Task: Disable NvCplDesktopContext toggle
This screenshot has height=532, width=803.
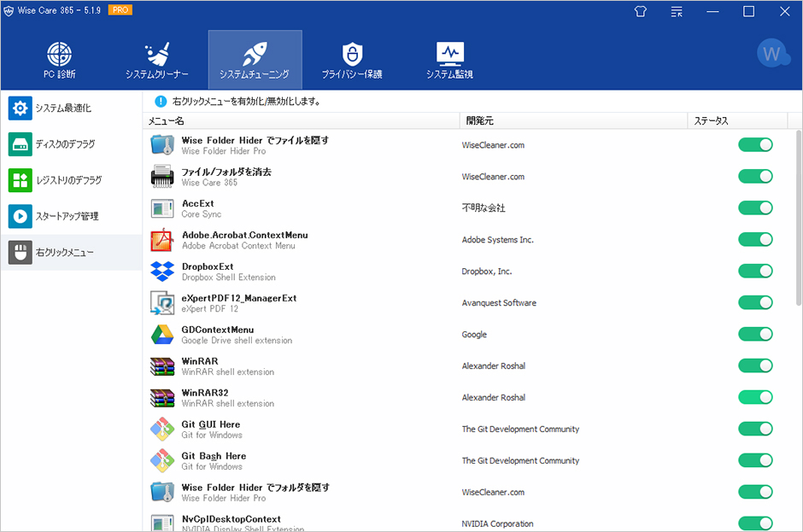Action: (755, 523)
